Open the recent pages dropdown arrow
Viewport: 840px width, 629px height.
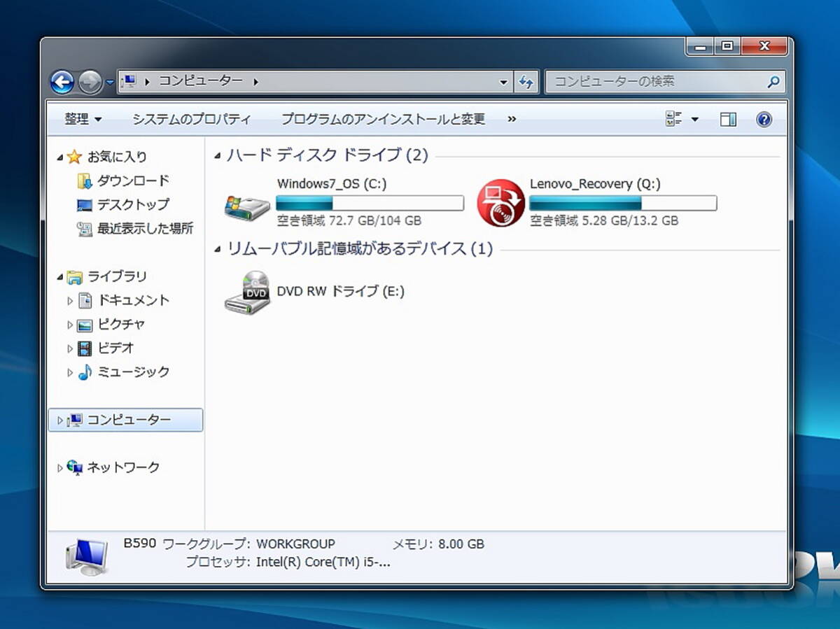[110, 83]
